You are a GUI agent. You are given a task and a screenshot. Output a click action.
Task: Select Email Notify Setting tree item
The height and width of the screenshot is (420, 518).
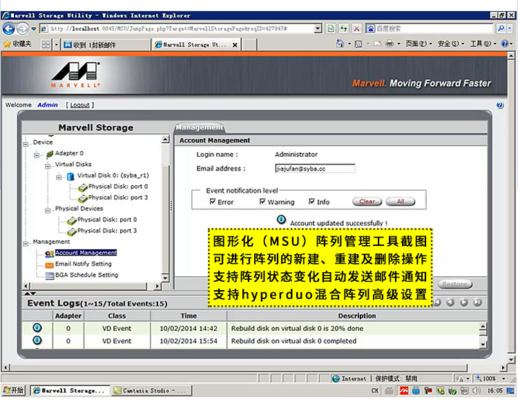coord(84,264)
